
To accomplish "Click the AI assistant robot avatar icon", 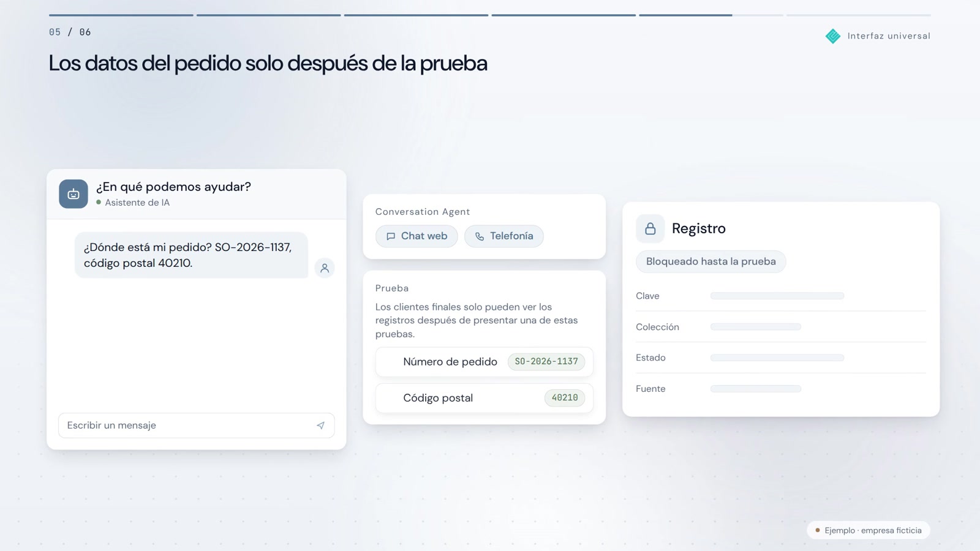I will click(73, 194).
